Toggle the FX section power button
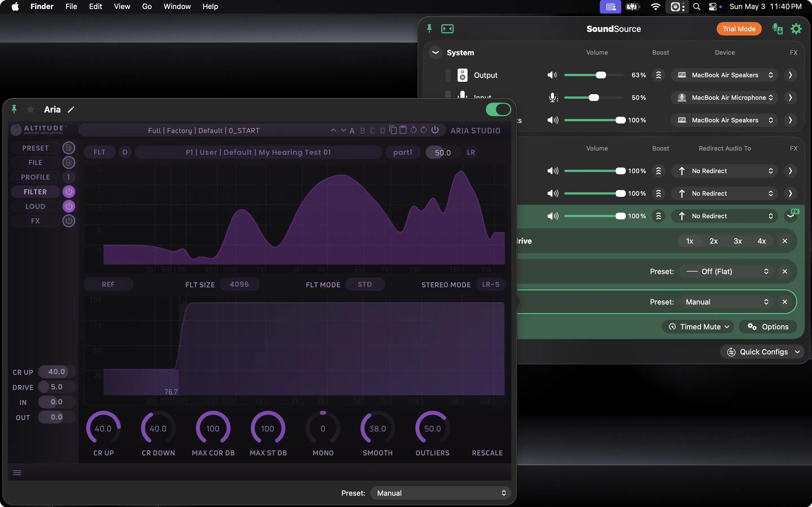The width and height of the screenshot is (812, 507). [69, 221]
